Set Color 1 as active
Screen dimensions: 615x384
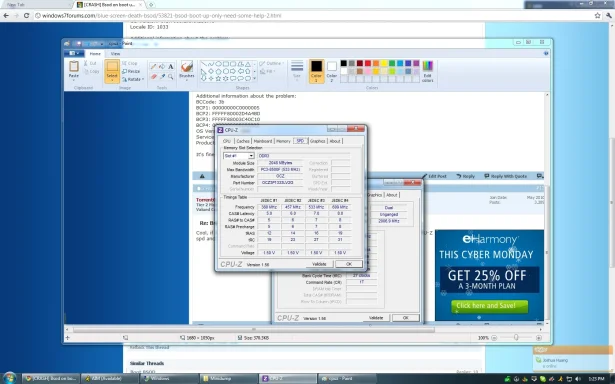tap(317, 71)
